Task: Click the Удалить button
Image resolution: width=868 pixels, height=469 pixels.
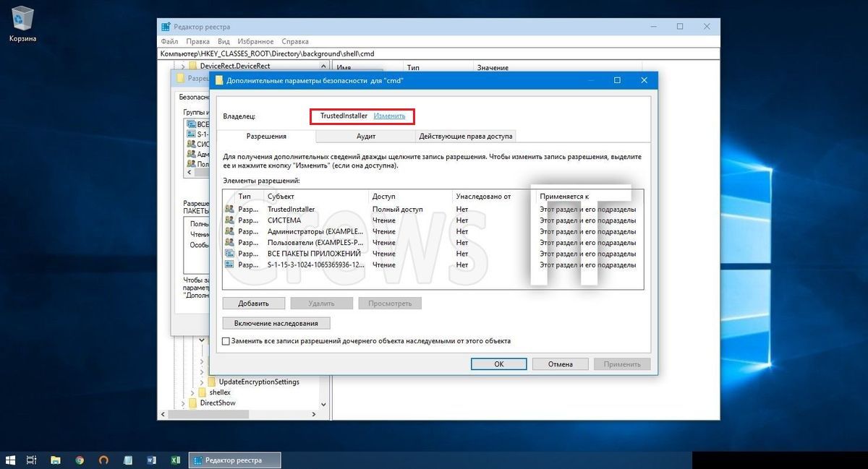Action: click(x=321, y=304)
